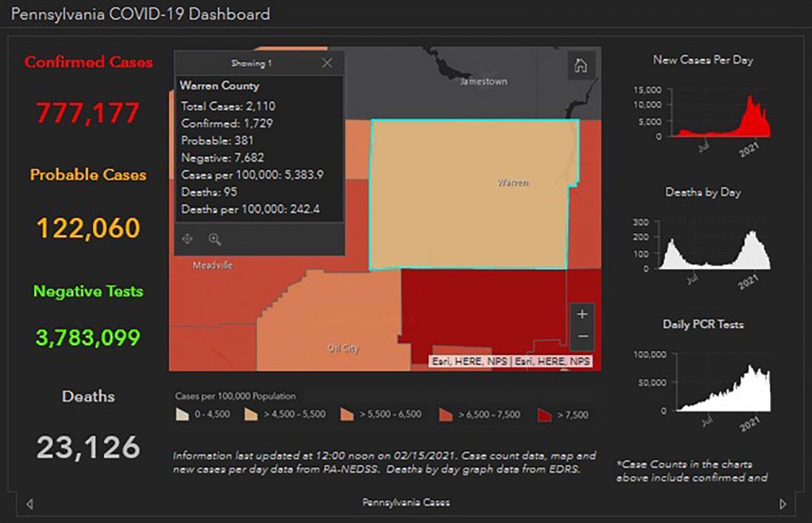Image resolution: width=812 pixels, height=523 pixels.
Task: Select Warren county label on the map
Action: 512,182
